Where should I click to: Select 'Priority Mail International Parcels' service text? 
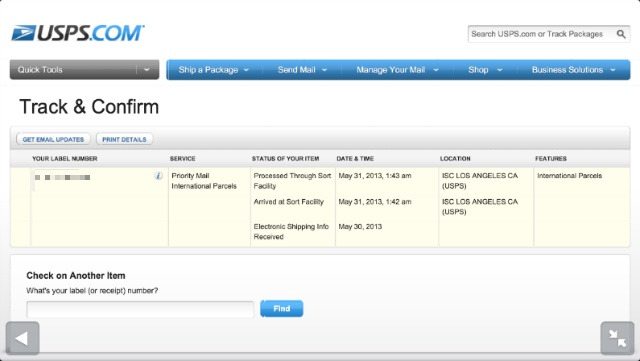(x=204, y=181)
